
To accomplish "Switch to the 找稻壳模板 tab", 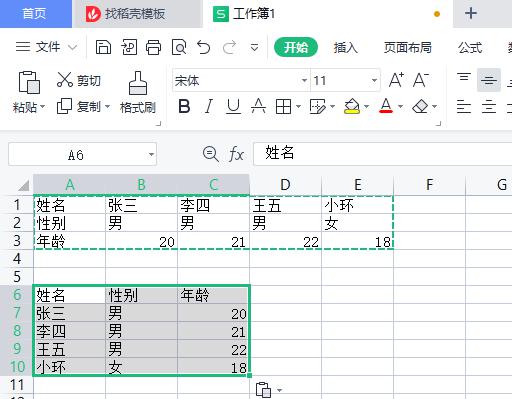I will (x=138, y=14).
